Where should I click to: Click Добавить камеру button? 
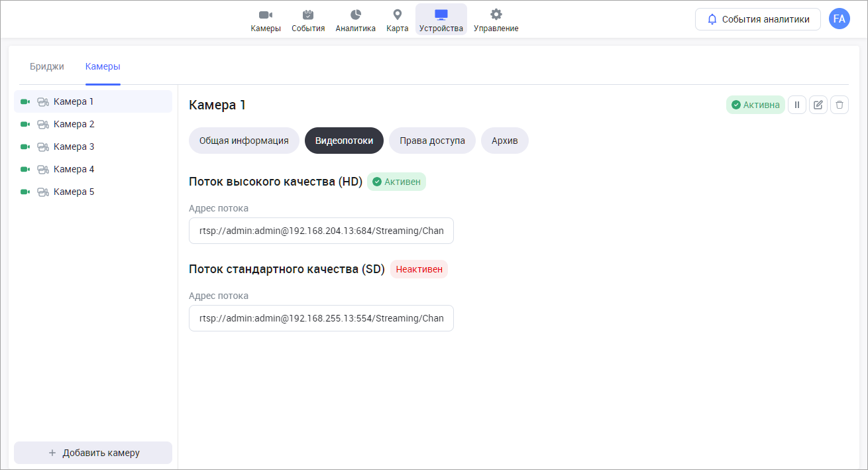(x=93, y=453)
